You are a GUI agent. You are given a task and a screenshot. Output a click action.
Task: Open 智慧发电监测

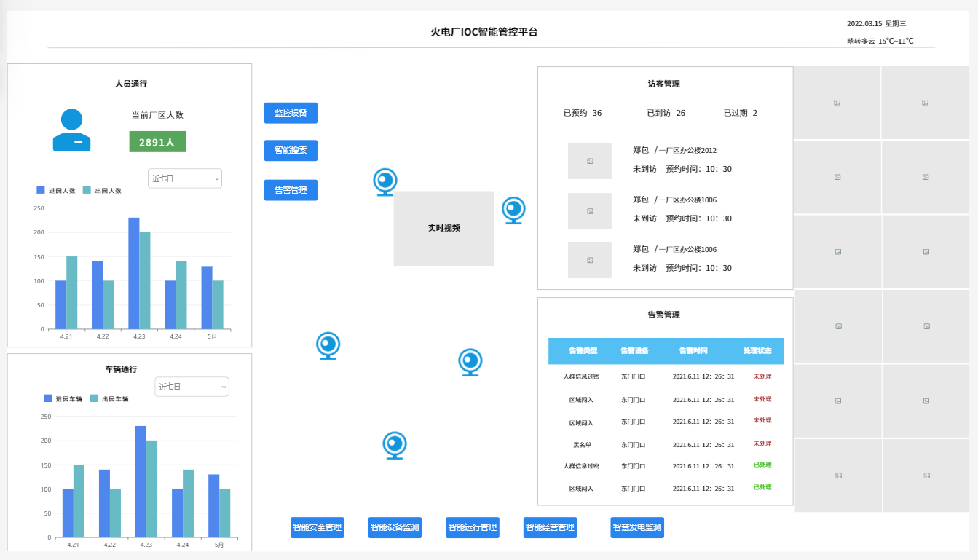click(637, 528)
